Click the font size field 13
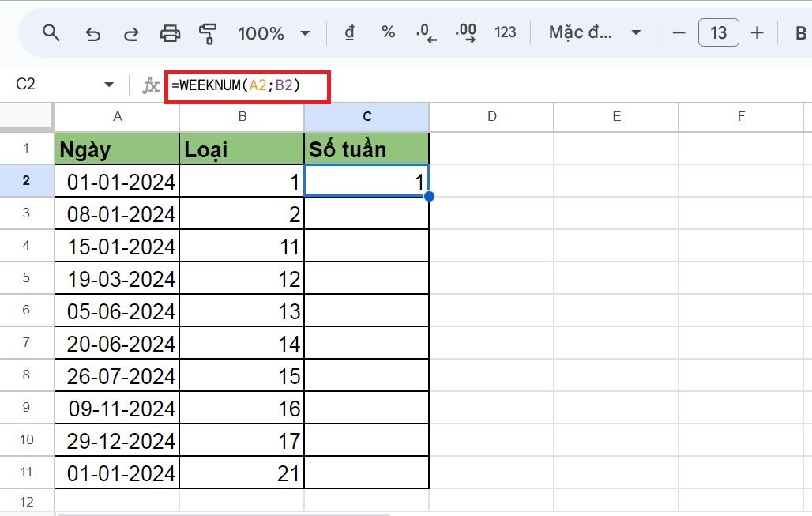 tap(718, 32)
